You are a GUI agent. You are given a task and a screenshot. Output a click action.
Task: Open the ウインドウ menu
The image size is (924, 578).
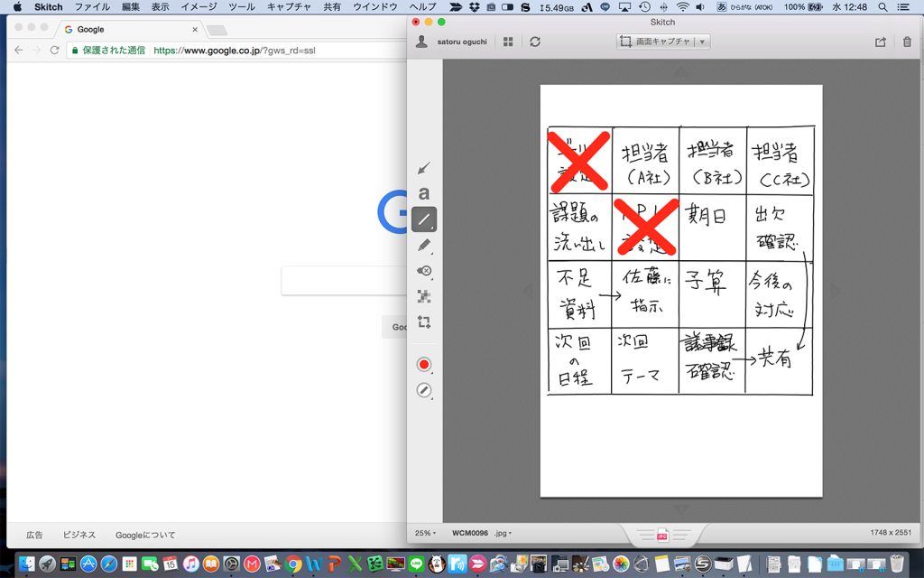[375, 7]
